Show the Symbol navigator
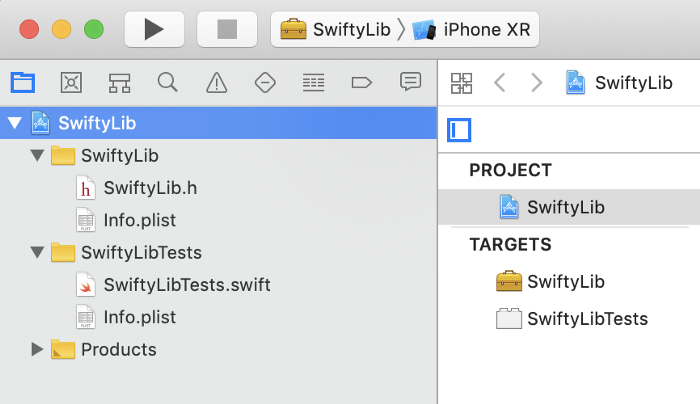Viewport: 700px width, 404px height. click(119, 82)
